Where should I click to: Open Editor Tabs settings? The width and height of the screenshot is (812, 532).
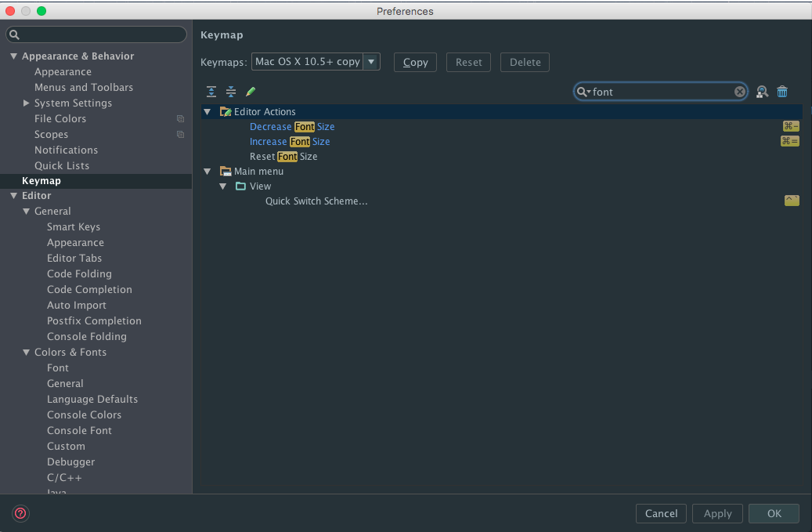pyautogui.click(x=74, y=258)
